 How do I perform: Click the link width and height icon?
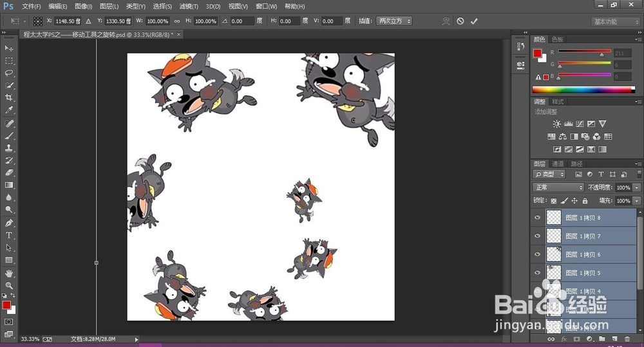177,21
